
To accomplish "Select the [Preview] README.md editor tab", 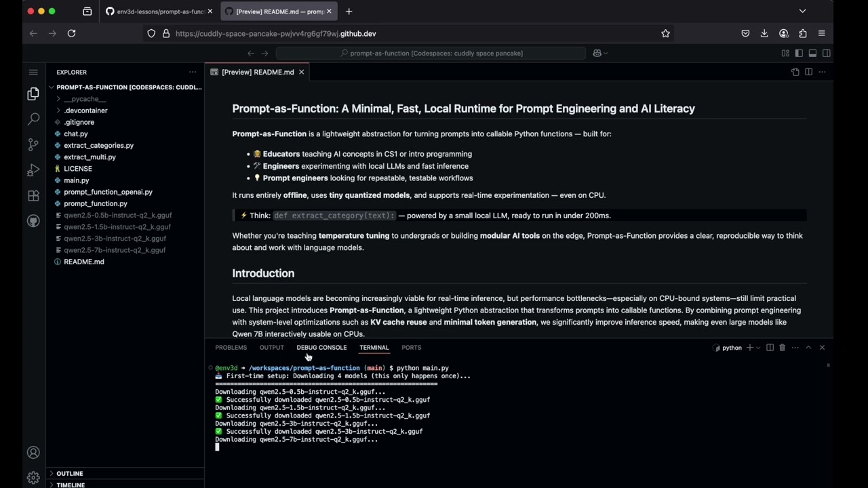I will click(x=258, y=72).
